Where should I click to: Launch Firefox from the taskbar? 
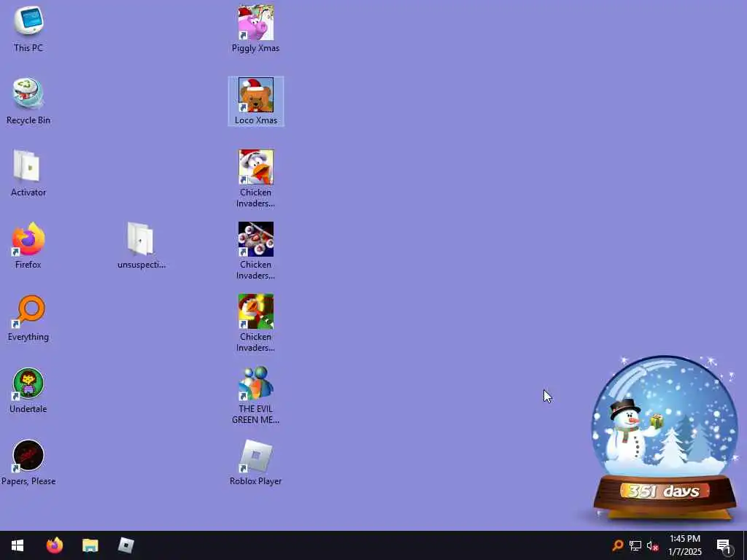coord(54,545)
